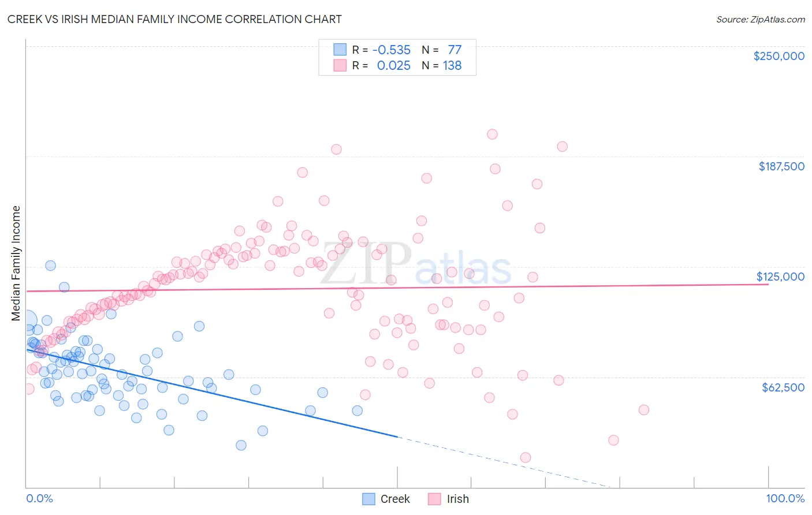The height and width of the screenshot is (515, 812).
Task: Click the pink Irish swatch in stats box
Action: tap(340, 65)
